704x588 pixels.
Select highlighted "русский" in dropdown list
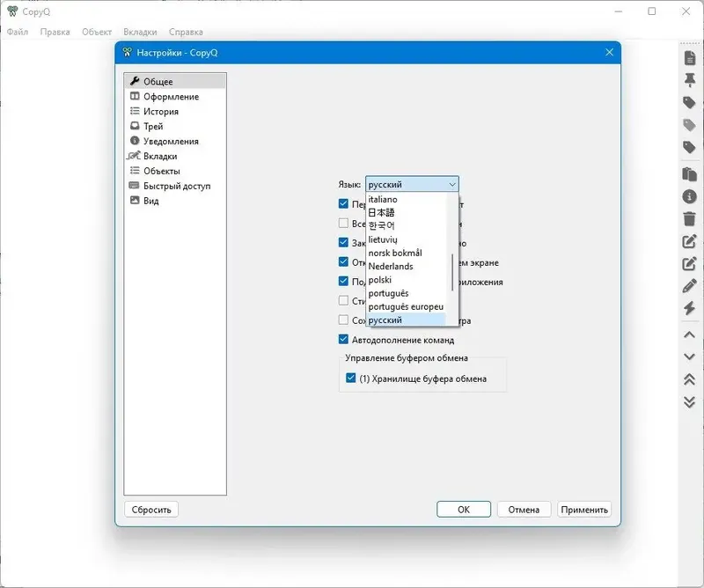click(407, 320)
